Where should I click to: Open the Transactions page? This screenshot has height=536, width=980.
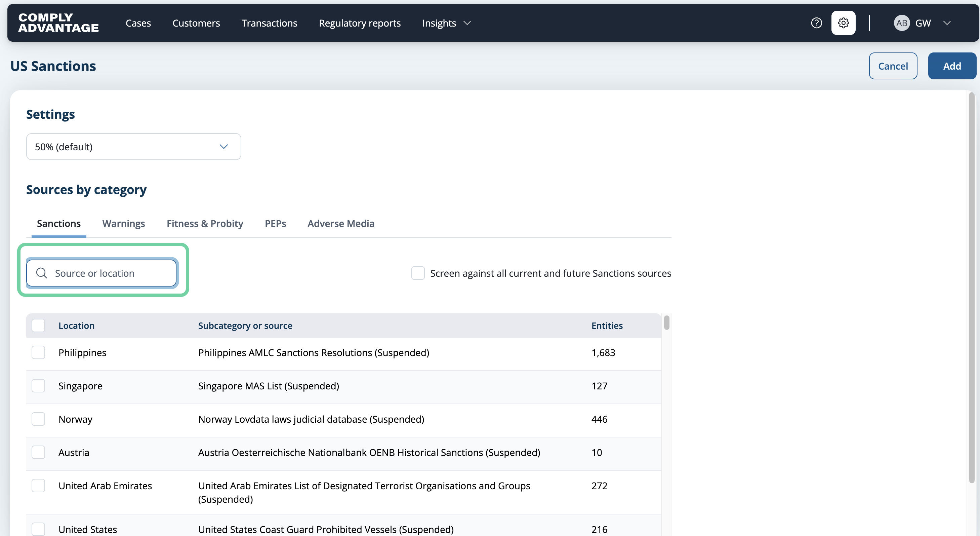(x=269, y=23)
